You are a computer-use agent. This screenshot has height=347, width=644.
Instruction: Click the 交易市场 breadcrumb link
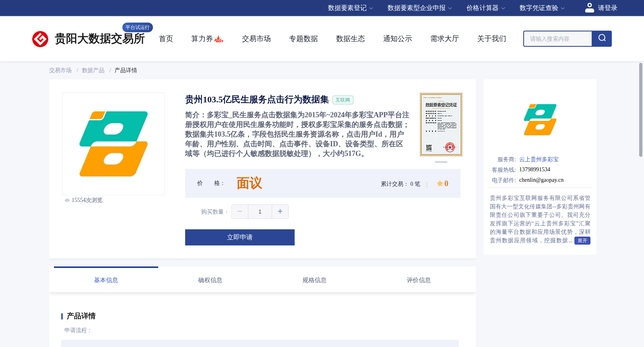coord(60,71)
